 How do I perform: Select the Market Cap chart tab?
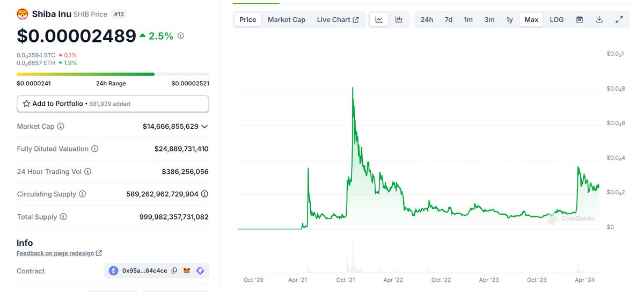pyautogui.click(x=287, y=20)
